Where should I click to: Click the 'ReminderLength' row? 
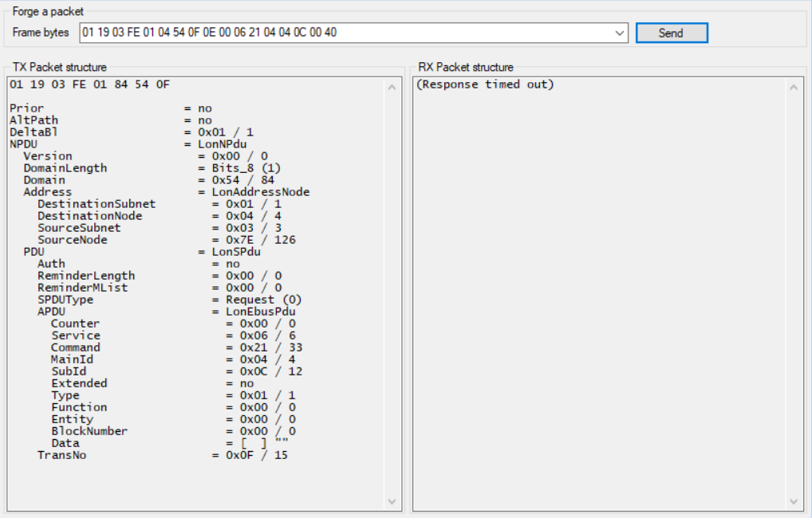pos(160,275)
